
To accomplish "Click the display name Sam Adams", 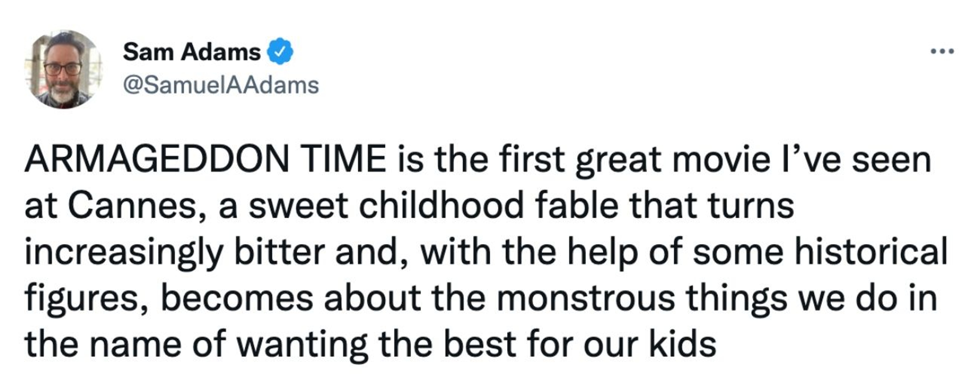I will click(191, 52).
